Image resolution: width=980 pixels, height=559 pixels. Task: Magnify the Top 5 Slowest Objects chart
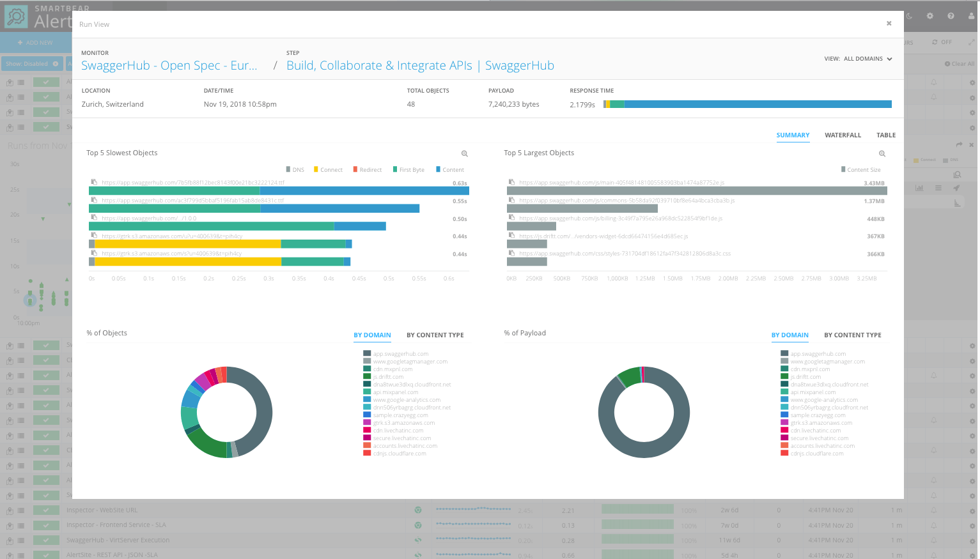(x=464, y=153)
